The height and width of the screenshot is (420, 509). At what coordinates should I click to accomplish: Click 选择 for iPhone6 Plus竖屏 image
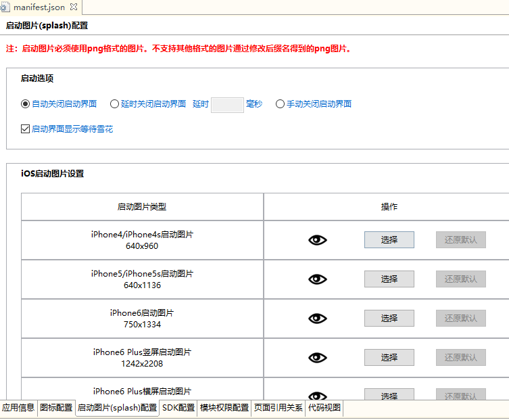pos(389,358)
